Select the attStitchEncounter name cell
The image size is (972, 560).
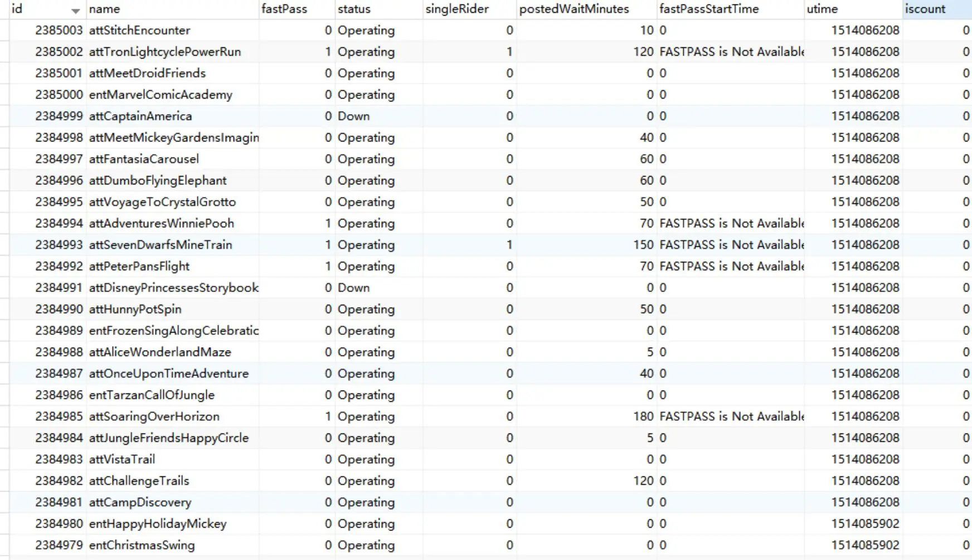[x=173, y=30]
